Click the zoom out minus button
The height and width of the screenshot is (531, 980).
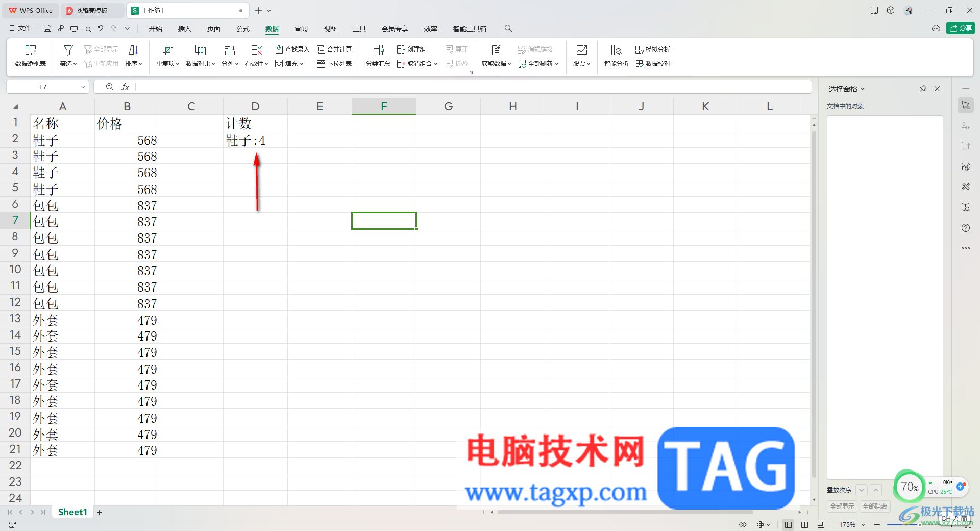pyautogui.click(x=877, y=524)
